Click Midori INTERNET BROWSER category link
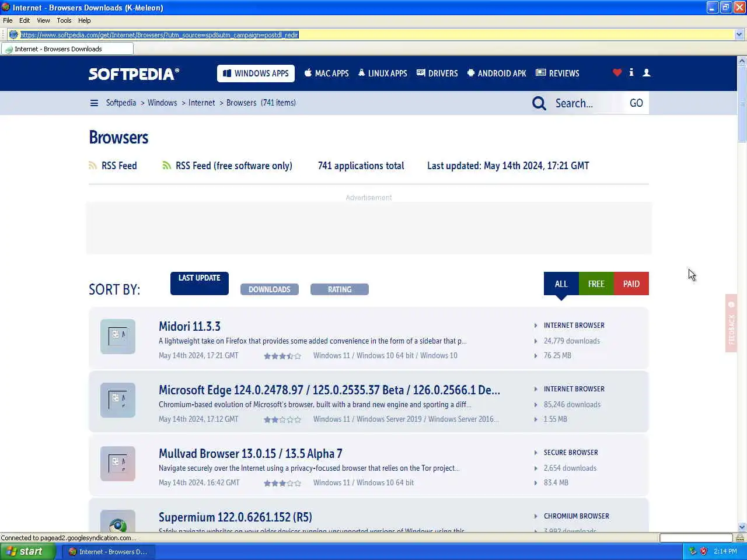 point(574,325)
